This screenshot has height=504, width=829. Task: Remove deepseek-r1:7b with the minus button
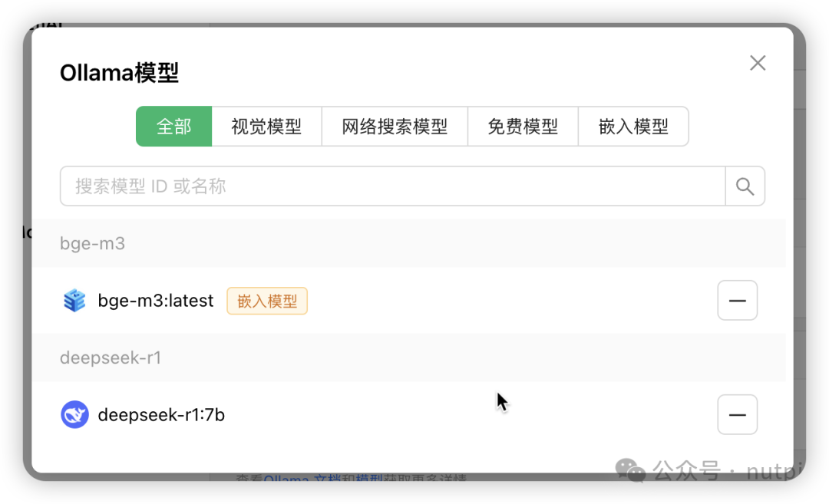tap(737, 415)
